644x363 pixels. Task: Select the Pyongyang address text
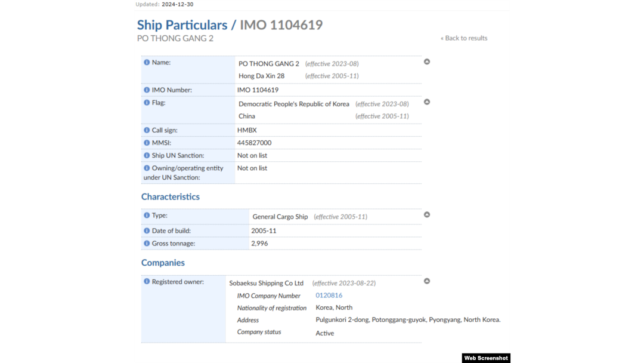[x=408, y=319]
